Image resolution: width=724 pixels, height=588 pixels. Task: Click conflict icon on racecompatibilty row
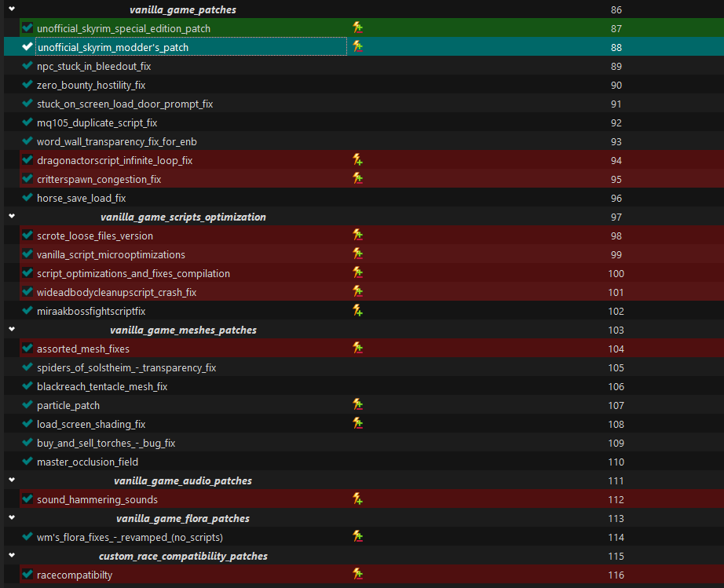click(x=357, y=574)
